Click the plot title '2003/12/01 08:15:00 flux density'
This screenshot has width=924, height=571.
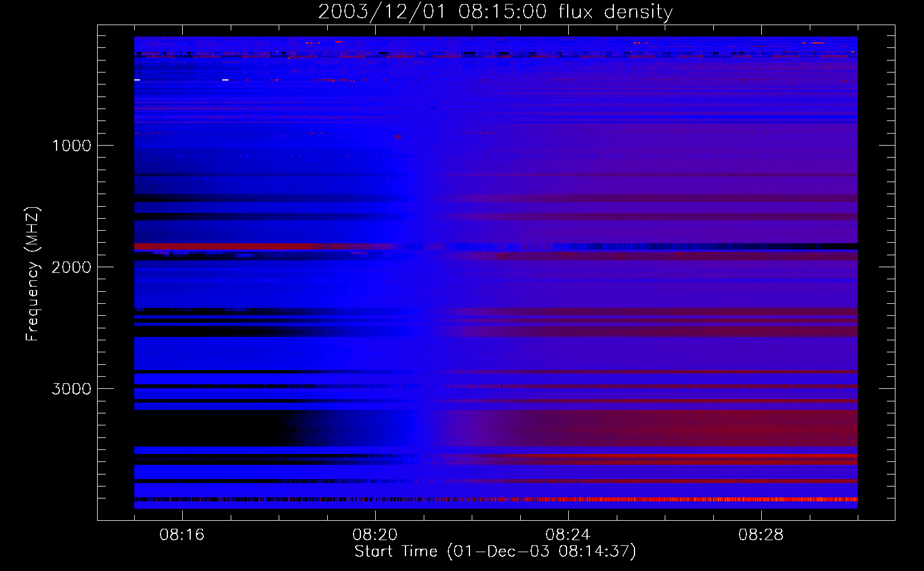495,12
